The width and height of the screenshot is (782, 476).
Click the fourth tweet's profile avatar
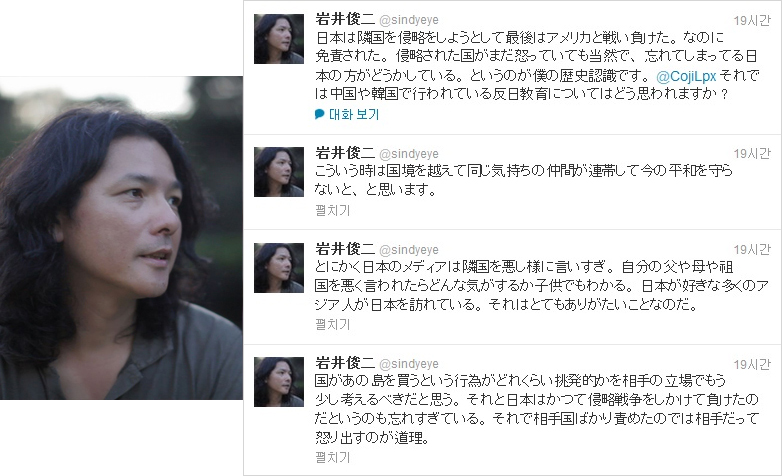pos(279,382)
